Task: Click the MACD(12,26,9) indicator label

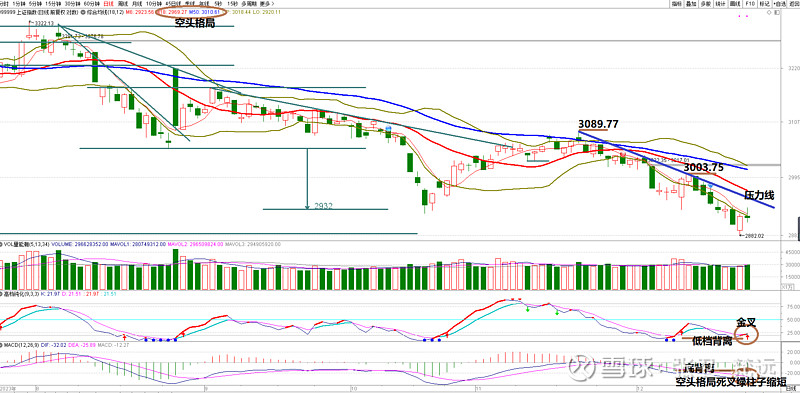Action: (x=21, y=345)
